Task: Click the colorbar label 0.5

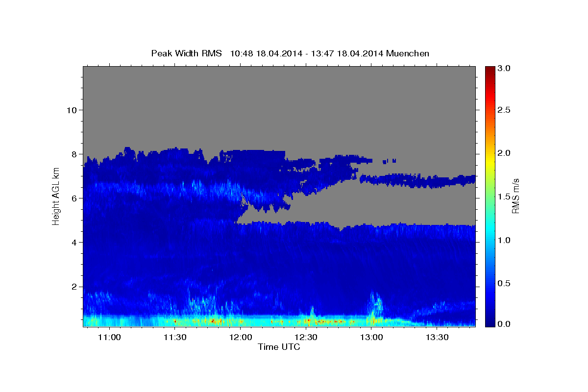Action: point(504,284)
